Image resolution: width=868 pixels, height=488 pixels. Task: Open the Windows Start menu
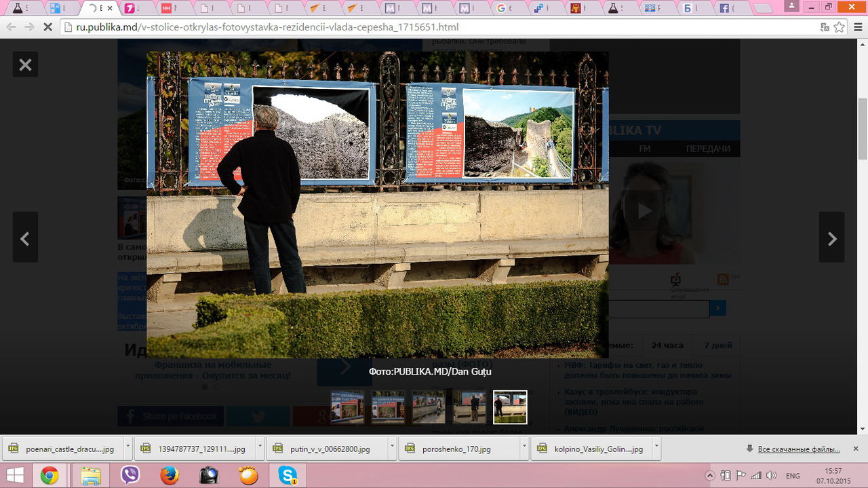[15, 475]
